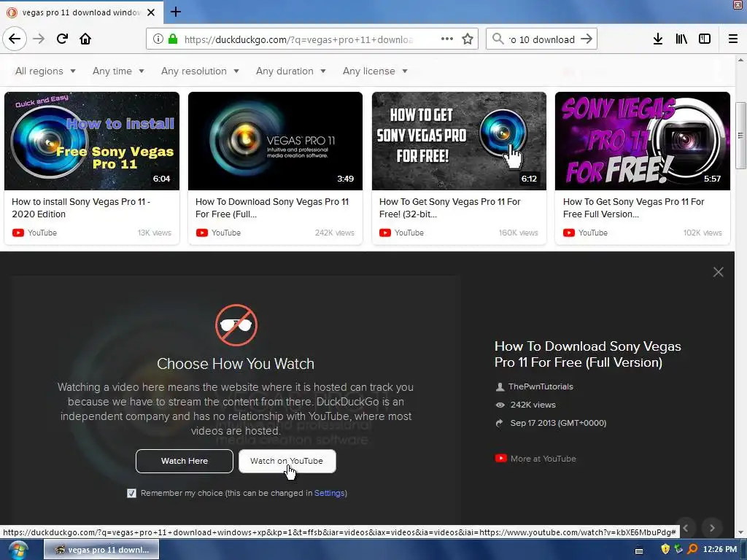Click the search box with '10 download'
The image size is (747, 560).
coord(542,39)
